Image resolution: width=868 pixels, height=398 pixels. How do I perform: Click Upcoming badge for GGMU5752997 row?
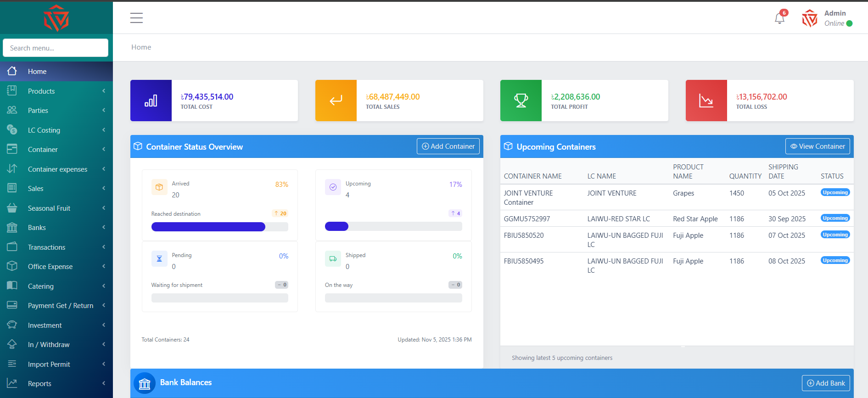click(x=835, y=218)
